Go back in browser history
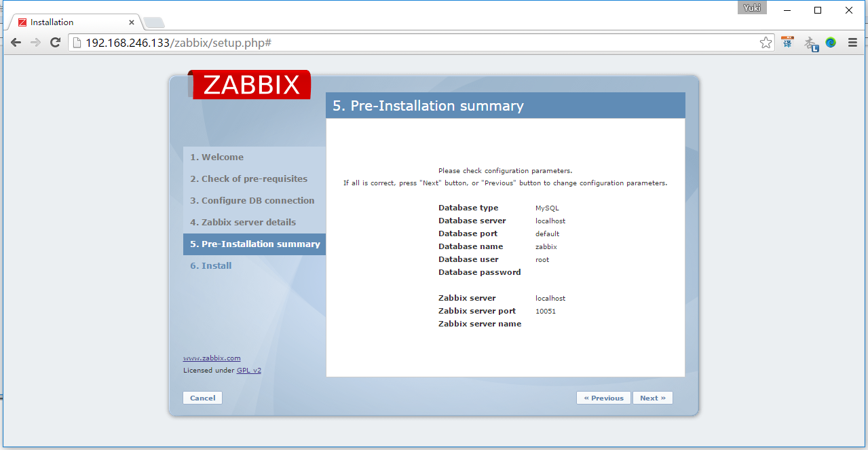This screenshot has width=868, height=450. pyautogui.click(x=16, y=42)
